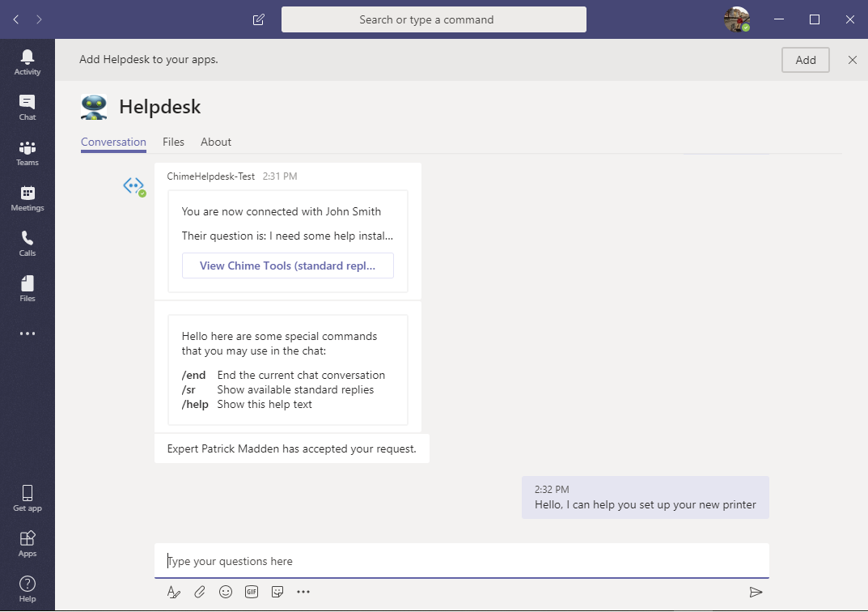
Task: Open the Apps store
Action: pos(28,544)
